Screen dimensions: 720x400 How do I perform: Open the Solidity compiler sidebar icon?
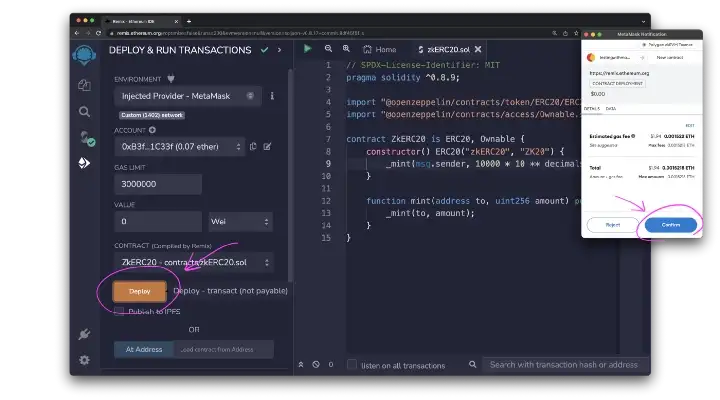(85, 137)
